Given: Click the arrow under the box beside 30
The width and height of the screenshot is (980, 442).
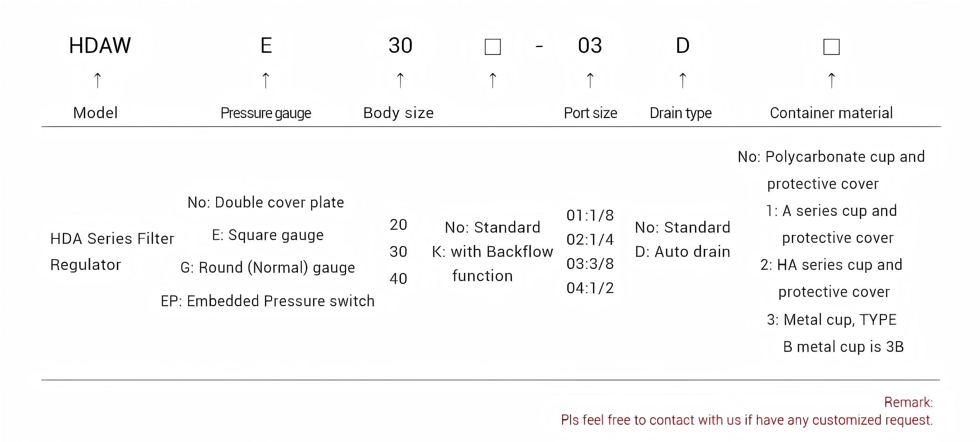Looking at the screenshot, I should 492,81.
